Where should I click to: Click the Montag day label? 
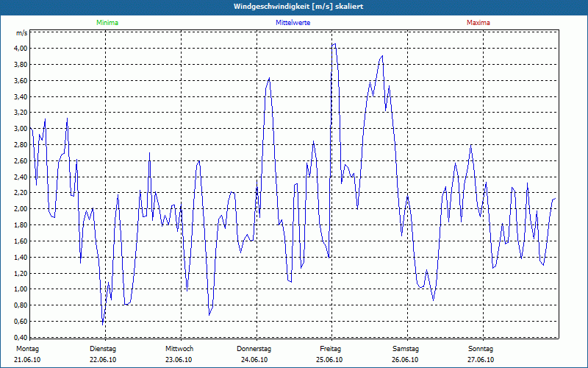[27, 349]
